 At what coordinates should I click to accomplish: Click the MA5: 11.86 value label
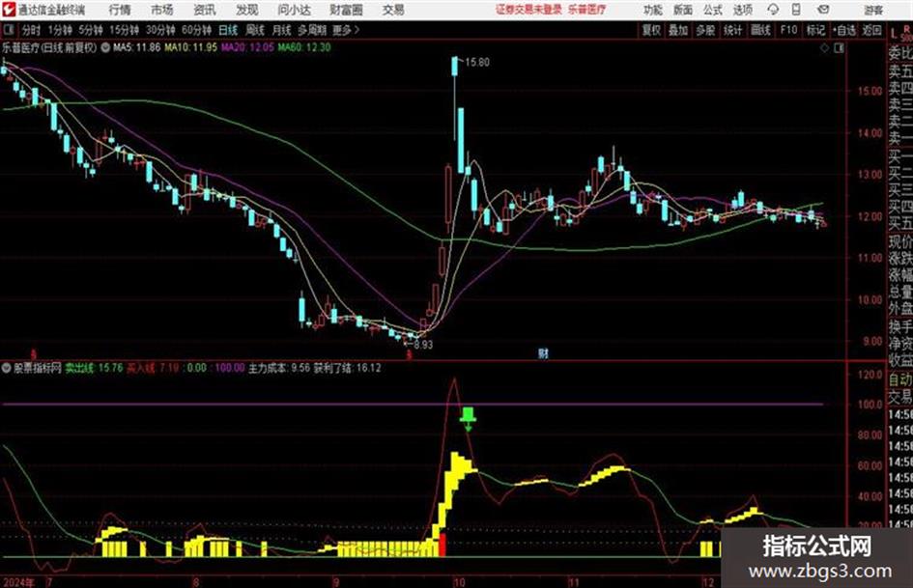[136, 47]
